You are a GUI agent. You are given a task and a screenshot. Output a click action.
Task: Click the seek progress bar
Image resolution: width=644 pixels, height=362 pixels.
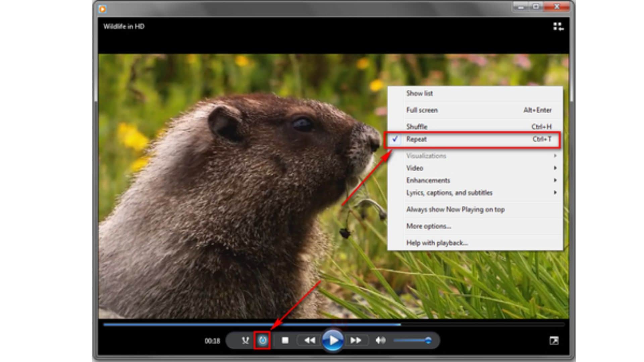[334, 324]
